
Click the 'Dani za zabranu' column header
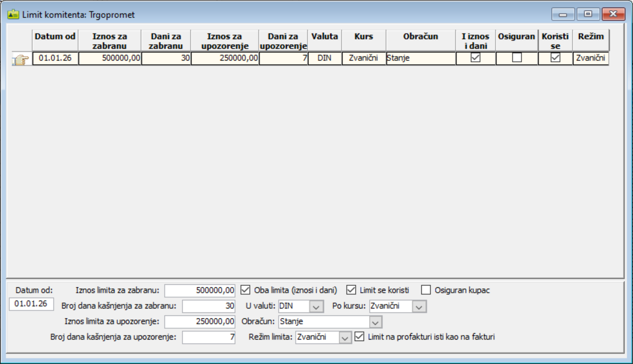coord(166,41)
